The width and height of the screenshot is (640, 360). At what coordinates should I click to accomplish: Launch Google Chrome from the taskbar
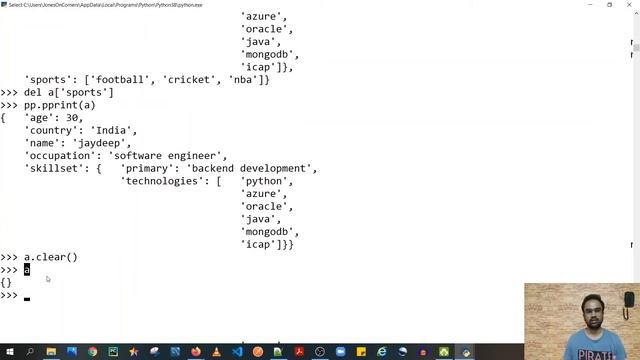[x=93, y=351]
